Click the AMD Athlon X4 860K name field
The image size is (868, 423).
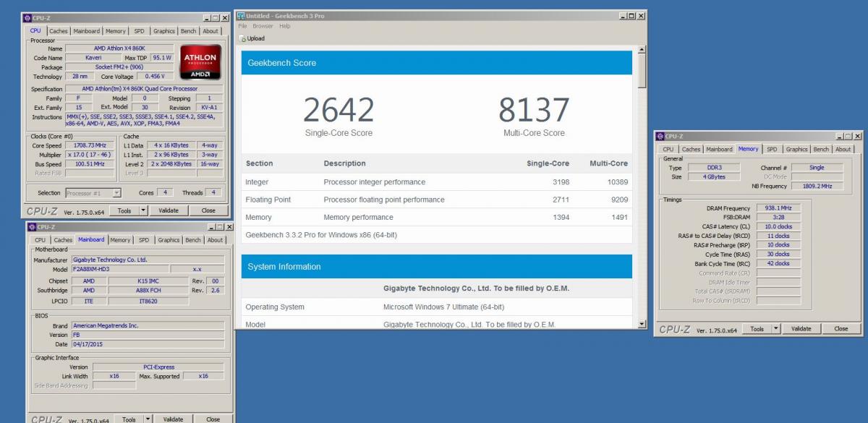click(119, 48)
